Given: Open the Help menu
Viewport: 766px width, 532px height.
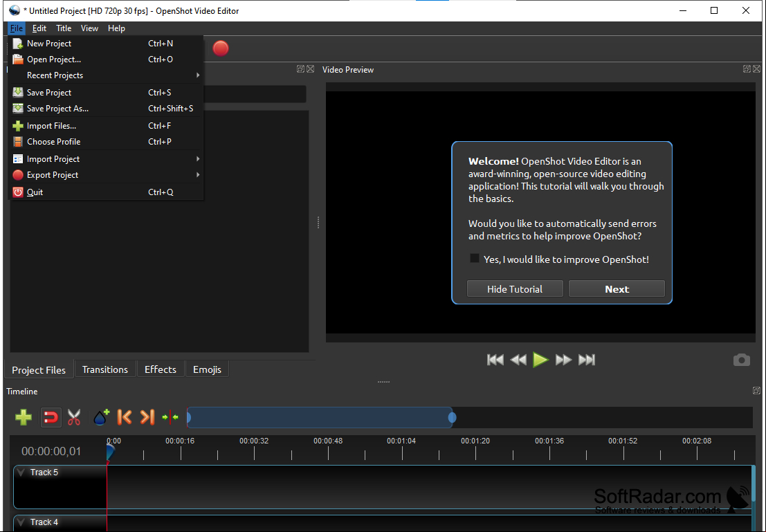Looking at the screenshot, I should pyautogui.click(x=116, y=28).
